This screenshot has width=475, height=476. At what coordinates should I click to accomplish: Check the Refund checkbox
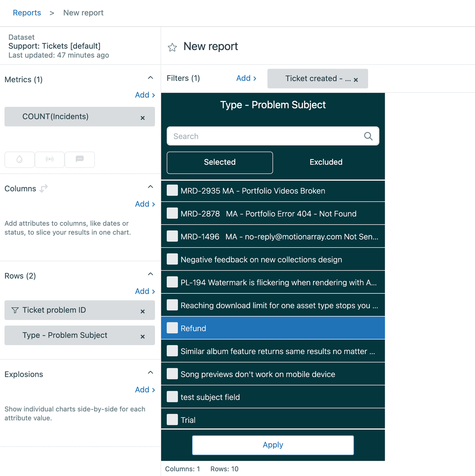tap(172, 328)
